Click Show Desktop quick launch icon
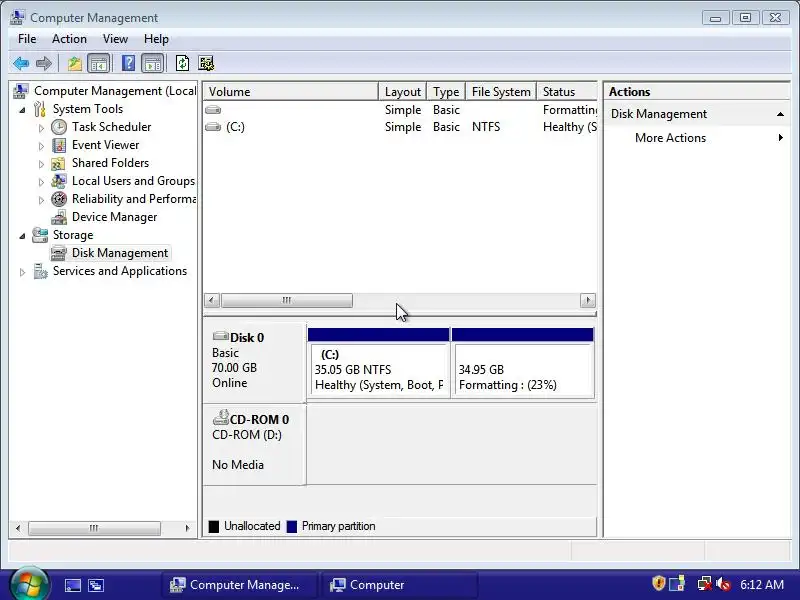Screen dimensions: 800x600 pyautogui.click(x=72, y=585)
